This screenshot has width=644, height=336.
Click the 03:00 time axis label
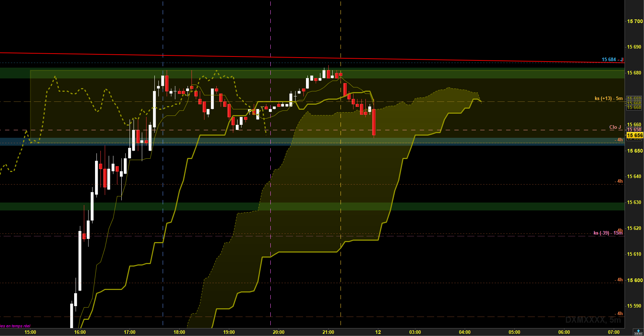[415, 332]
